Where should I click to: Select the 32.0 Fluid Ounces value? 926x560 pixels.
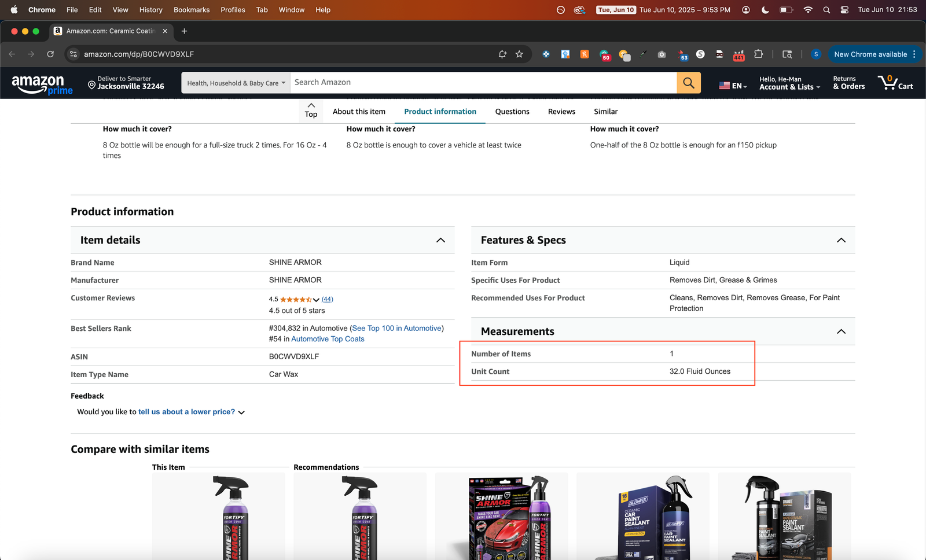pos(700,371)
